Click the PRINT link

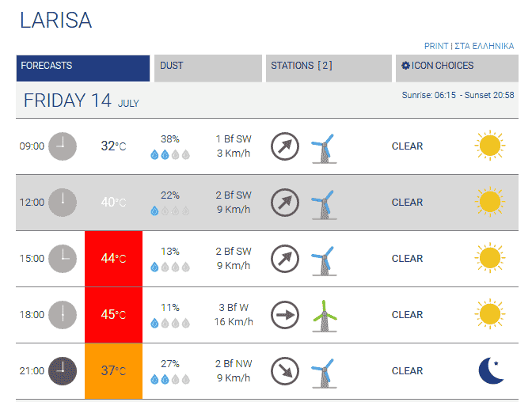437,46
